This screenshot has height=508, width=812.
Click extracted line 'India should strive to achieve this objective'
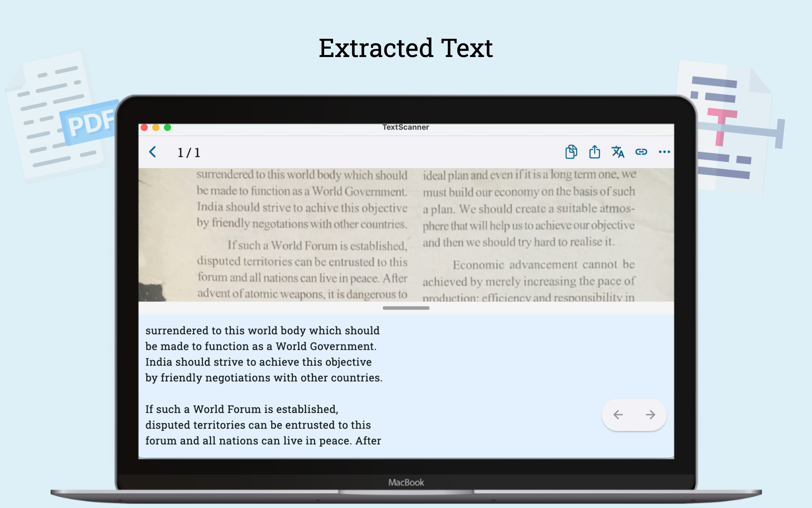pyautogui.click(x=258, y=362)
